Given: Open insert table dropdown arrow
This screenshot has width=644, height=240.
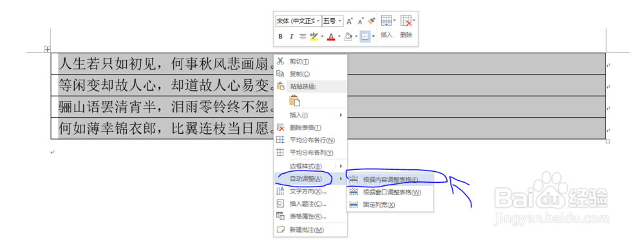Looking at the screenshot, I should click(395, 21).
